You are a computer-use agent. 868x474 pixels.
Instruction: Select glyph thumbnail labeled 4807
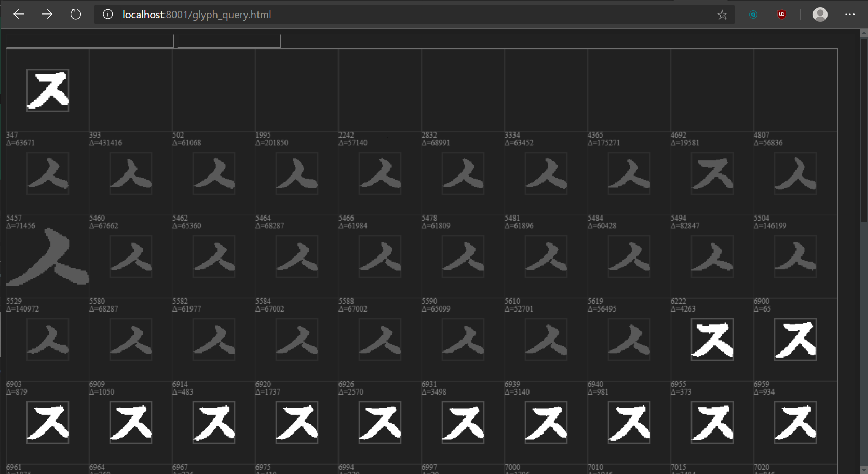(795, 173)
